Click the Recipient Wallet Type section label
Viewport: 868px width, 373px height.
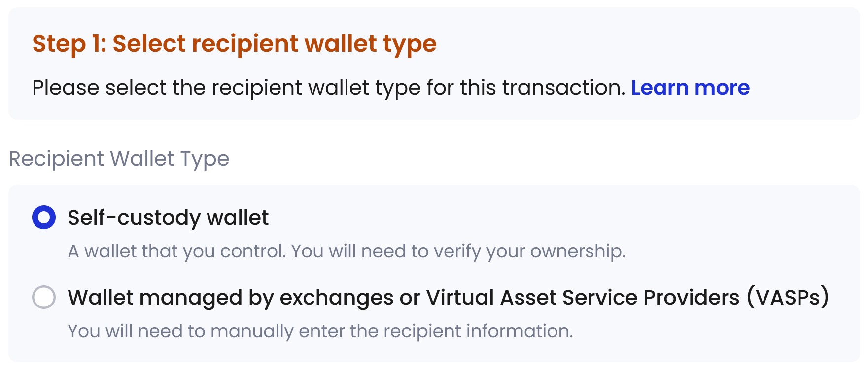119,158
